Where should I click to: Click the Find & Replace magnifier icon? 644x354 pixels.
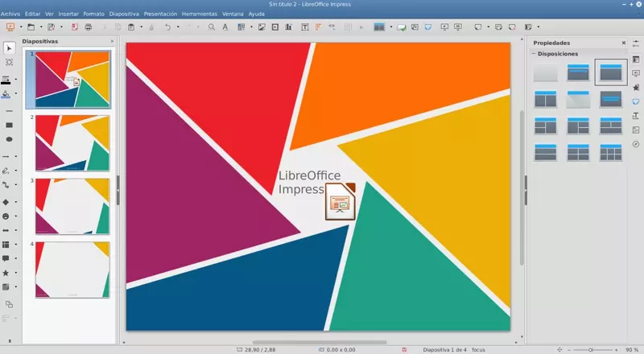211,27
